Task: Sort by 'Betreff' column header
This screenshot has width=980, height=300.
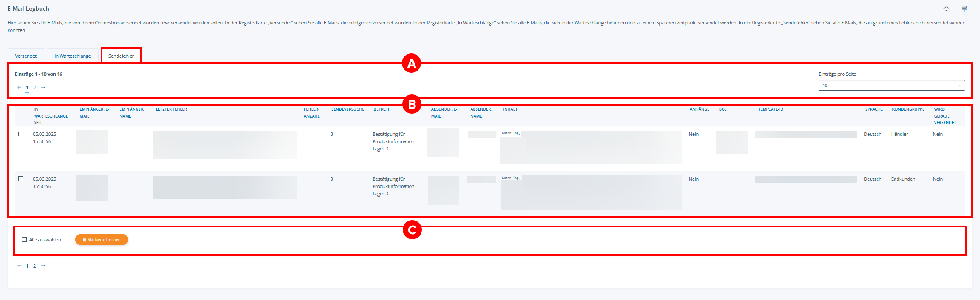Action: click(x=382, y=109)
